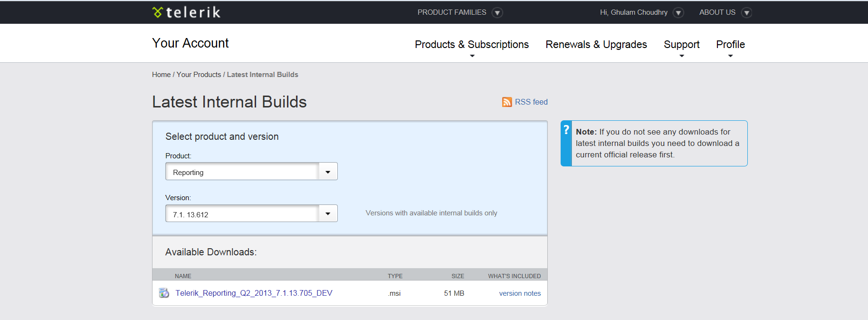Click the installer icon beside Telerik_Reporting file
The height and width of the screenshot is (320, 868).
(164, 293)
